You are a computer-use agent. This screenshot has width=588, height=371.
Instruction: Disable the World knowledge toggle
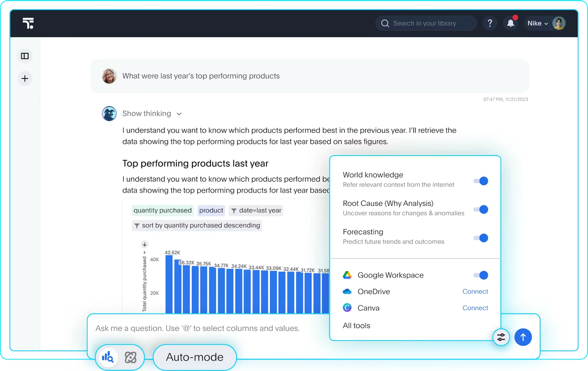(x=481, y=181)
